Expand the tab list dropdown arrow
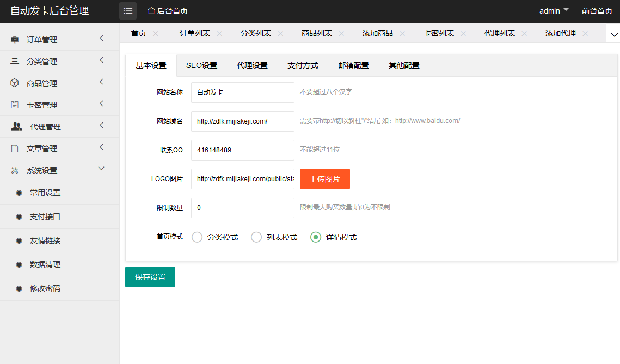This screenshot has width=620, height=364. (x=614, y=34)
